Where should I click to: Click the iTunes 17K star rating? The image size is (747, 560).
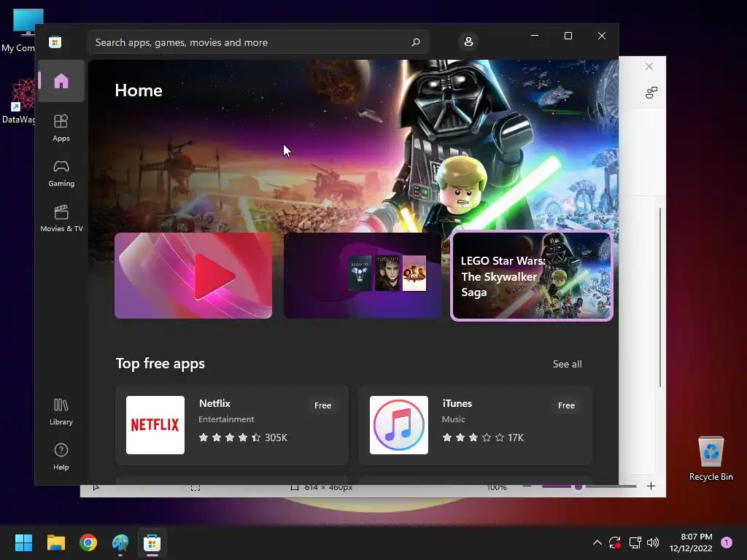pos(483,437)
